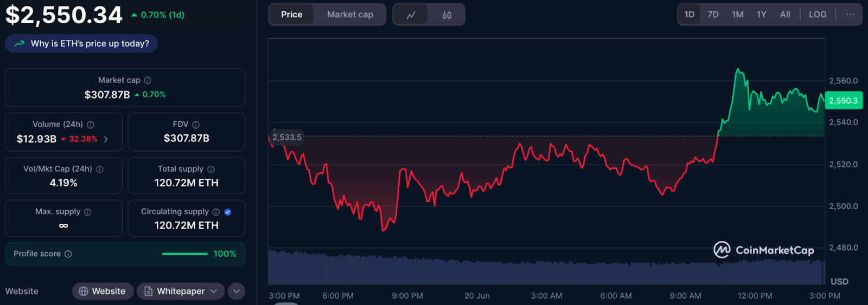Expand the Whitepaper dropdown arrow
Viewport: 868px width, 305px height.
[x=214, y=291]
